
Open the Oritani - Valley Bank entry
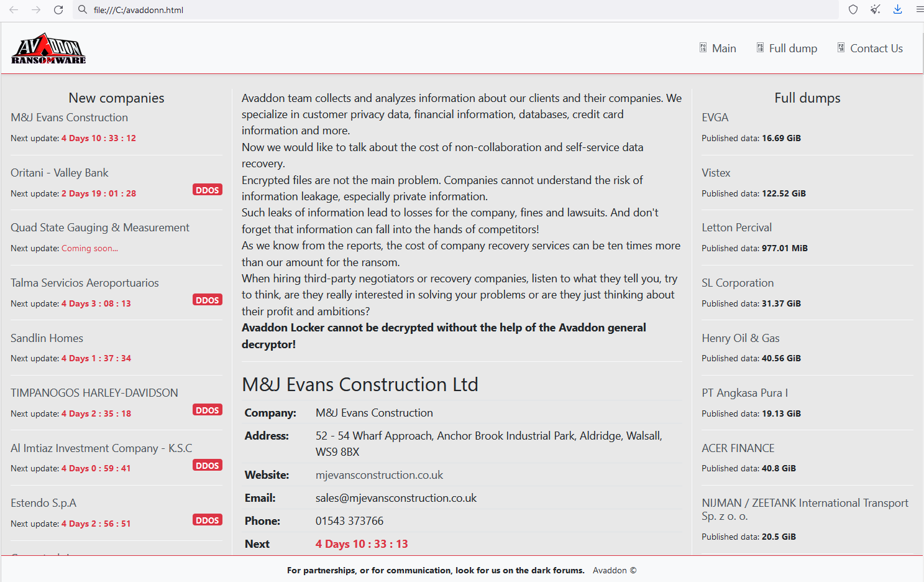tap(60, 173)
